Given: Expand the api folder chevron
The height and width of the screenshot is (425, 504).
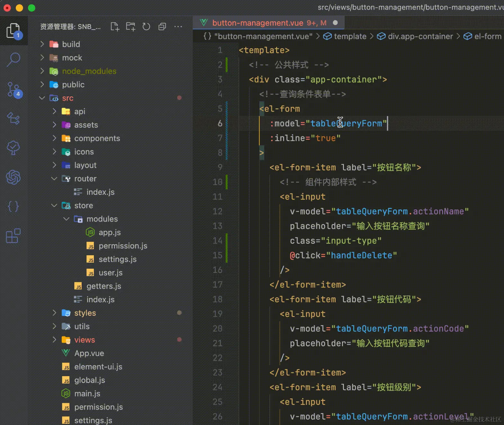Looking at the screenshot, I should coord(54,111).
